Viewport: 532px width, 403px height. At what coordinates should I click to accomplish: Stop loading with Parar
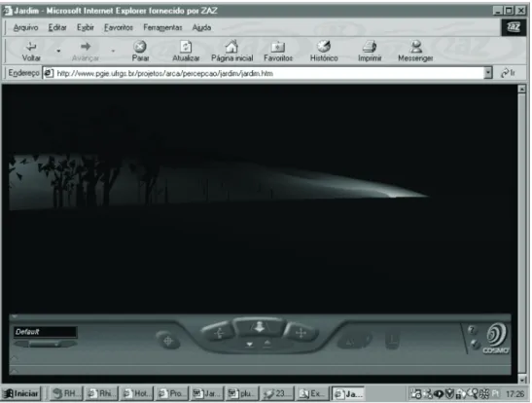tap(140, 51)
